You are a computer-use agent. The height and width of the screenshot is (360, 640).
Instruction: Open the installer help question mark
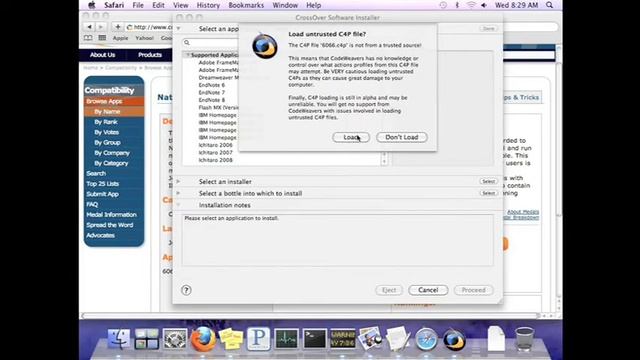[x=186, y=290]
